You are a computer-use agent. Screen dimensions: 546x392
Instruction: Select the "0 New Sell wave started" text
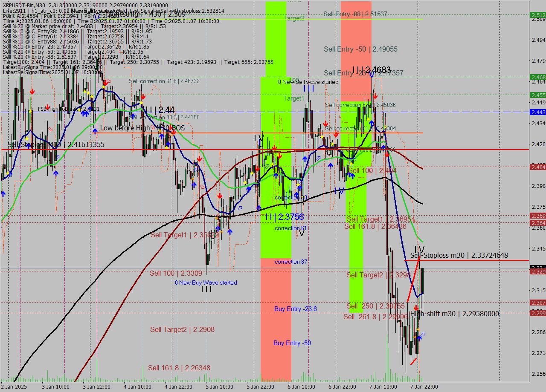(x=308, y=82)
